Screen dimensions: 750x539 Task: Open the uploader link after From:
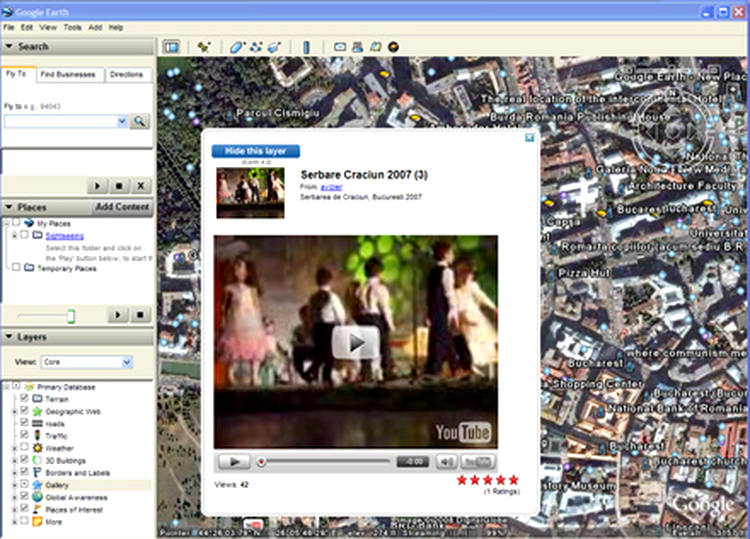(331, 187)
